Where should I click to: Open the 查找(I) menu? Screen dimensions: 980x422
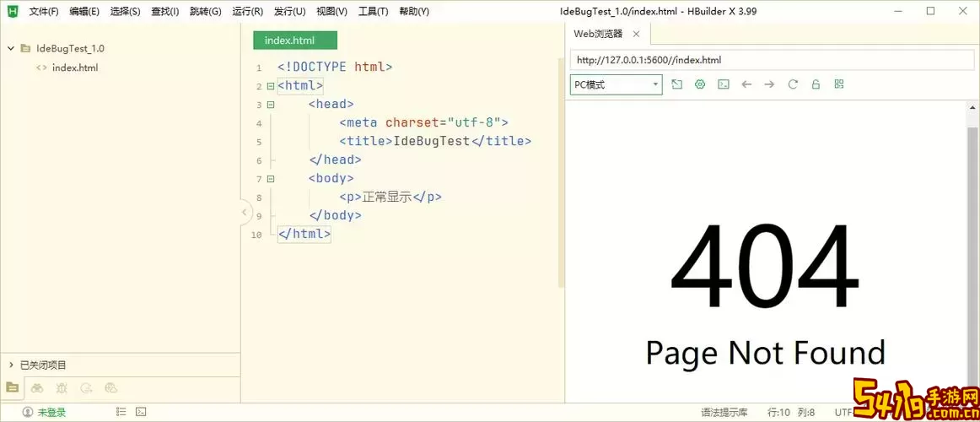(165, 11)
